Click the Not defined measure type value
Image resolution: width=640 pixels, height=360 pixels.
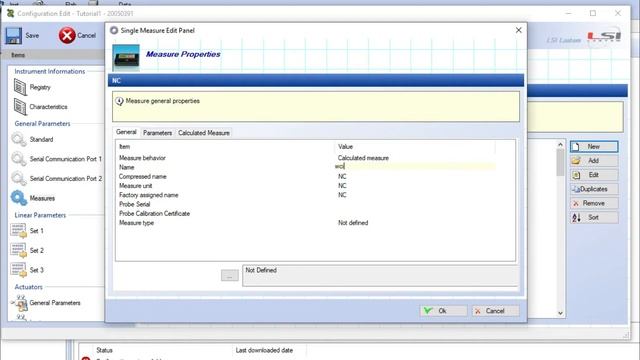[353, 223]
